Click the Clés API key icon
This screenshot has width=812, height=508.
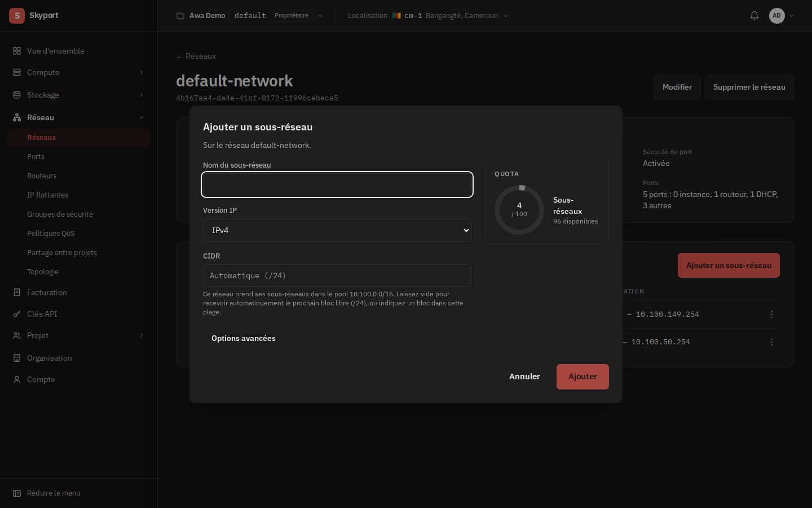17,314
